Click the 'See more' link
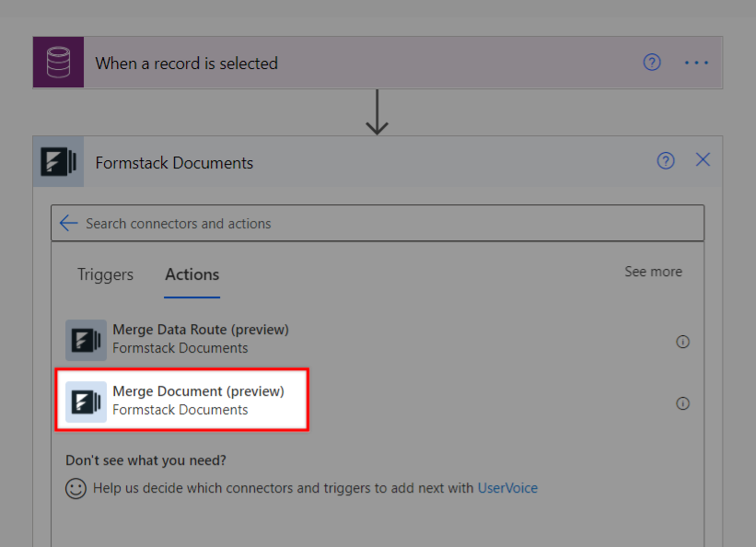The image size is (756, 547). click(653, 272)
